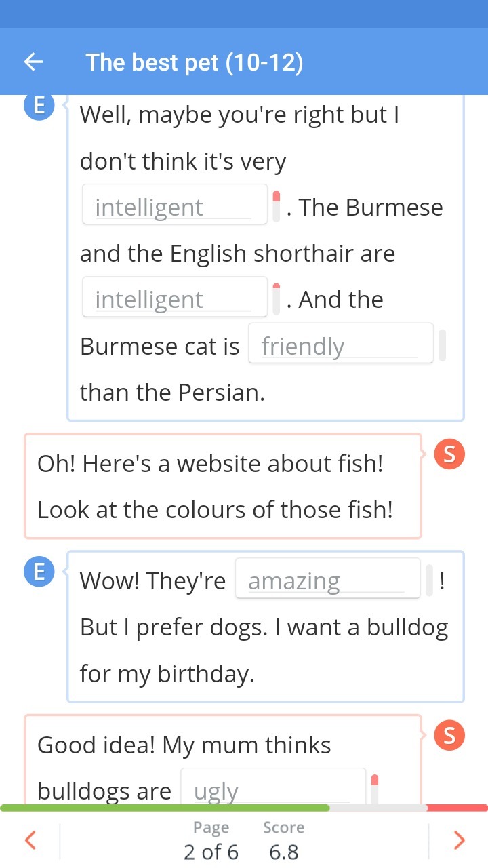Select the 'friendly' answer field
Viewport: 488px width, 868px height.
point(341,343)
